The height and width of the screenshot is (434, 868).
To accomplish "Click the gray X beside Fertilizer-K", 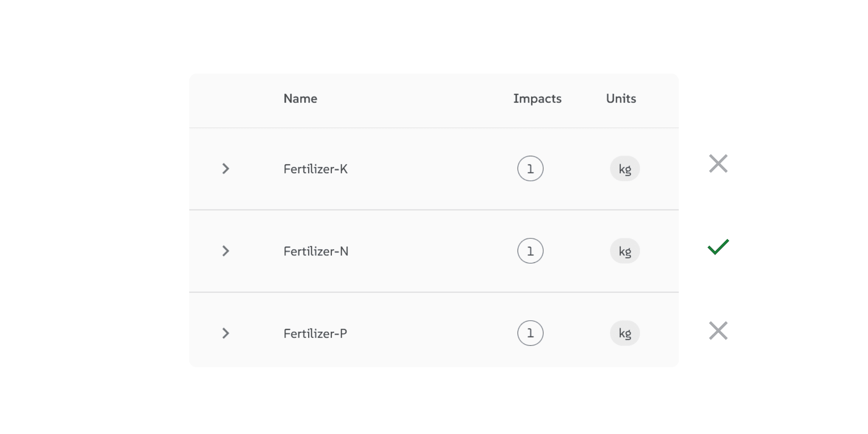I will [718, 164].
